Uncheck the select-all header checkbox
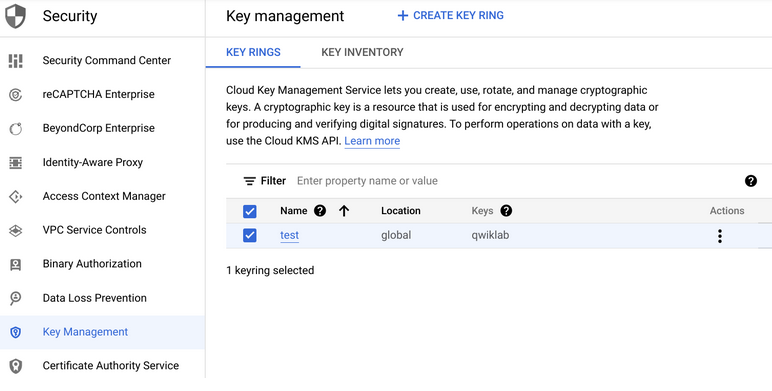Screen dimensions: 772x391 pos(250,212)
